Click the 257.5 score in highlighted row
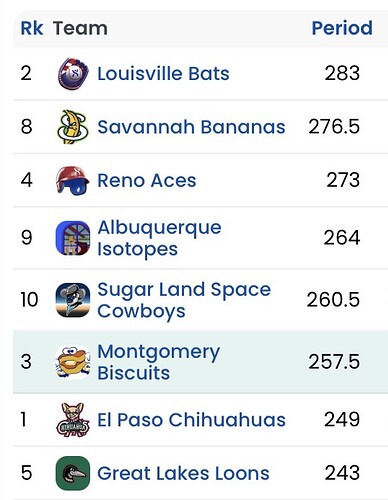 (334, 362)
